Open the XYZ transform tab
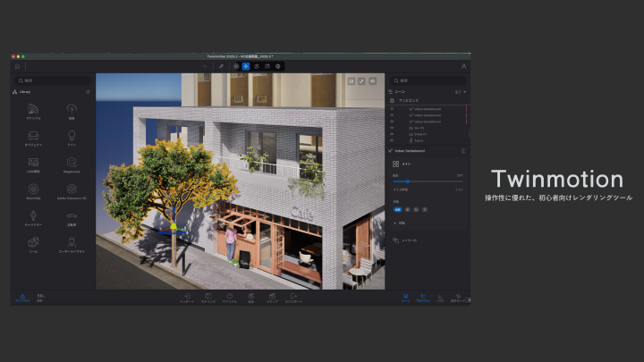This screenshot has height=362, width=644. 440,298
